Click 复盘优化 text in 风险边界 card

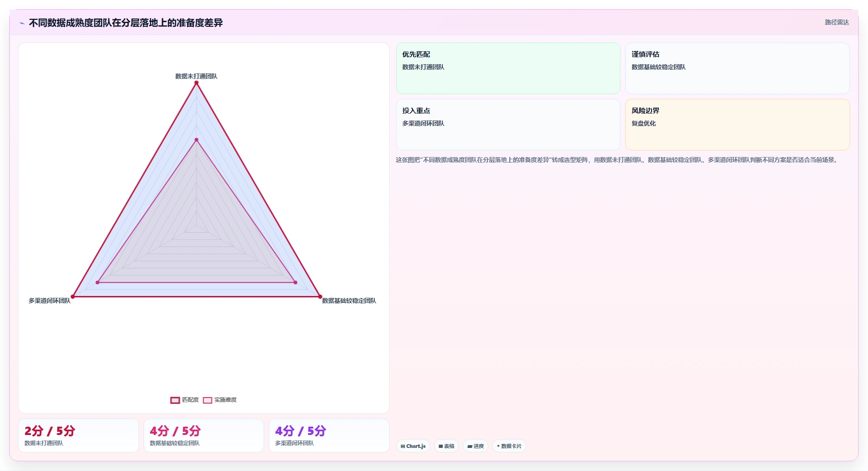click(x=644, y=123)
